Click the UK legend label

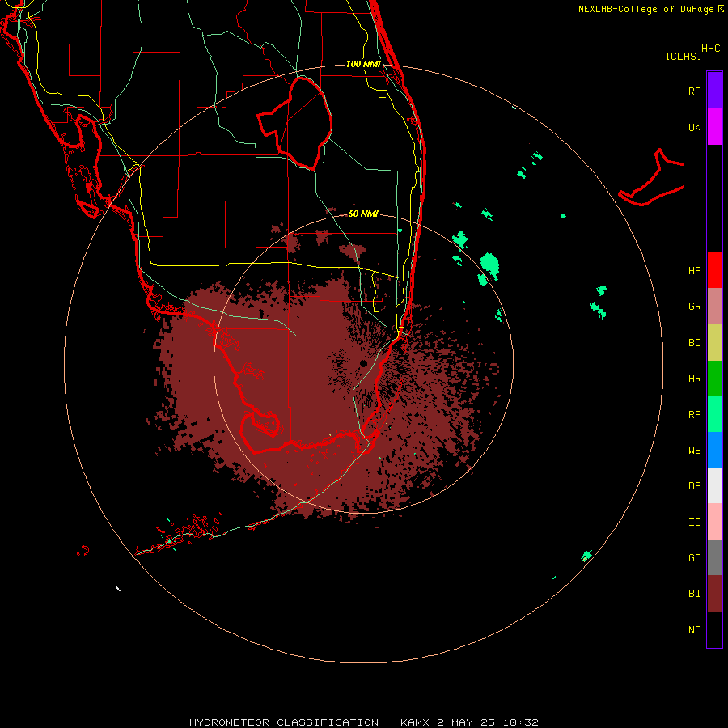[x=695, y=127]
